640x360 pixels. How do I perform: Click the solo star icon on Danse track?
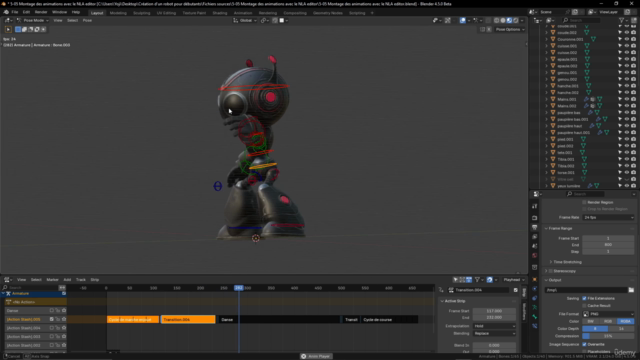click(64, 311)
